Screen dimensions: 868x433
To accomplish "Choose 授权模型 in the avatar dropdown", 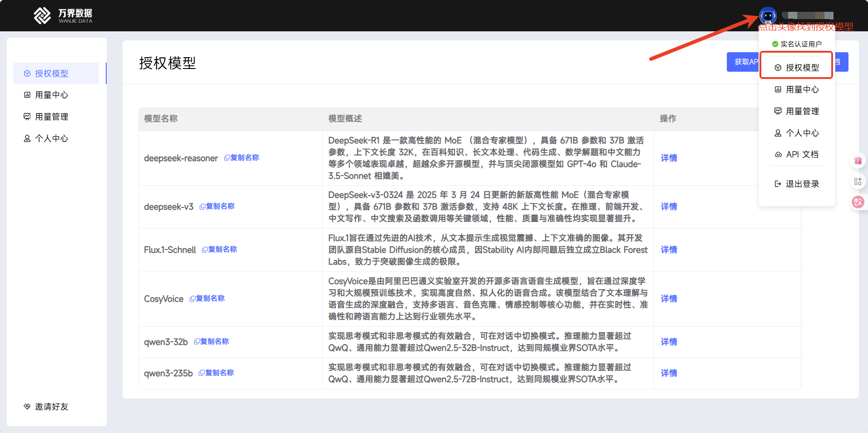I will (x=796, y=67).
